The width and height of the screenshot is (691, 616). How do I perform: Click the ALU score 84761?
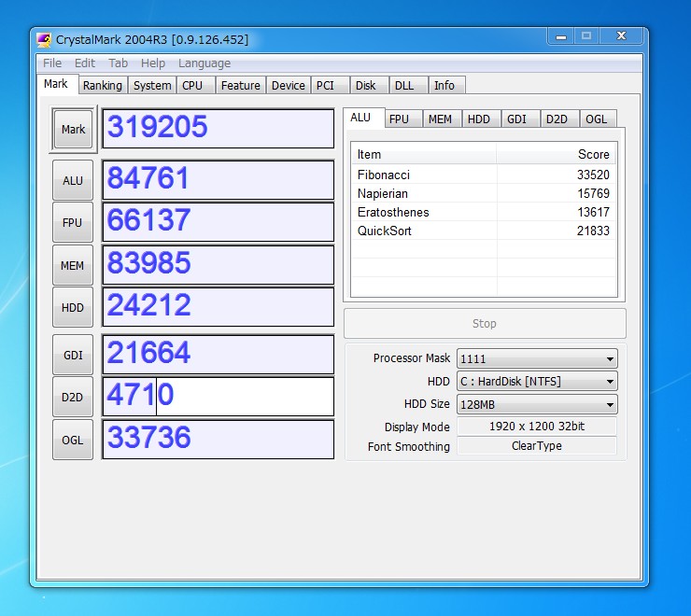click(x=219, y=180)
